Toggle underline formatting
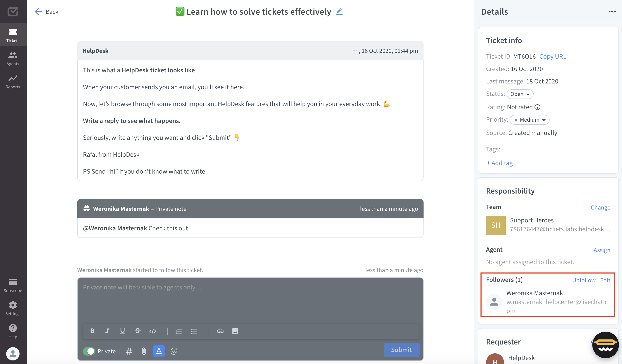622x364 pixels. pos(123,331)
